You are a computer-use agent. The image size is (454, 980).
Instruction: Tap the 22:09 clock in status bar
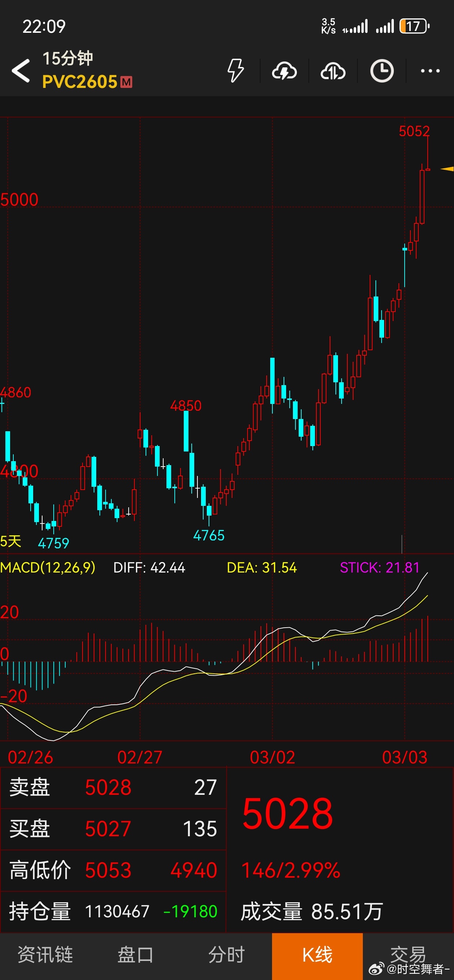click(x=44, y=26)
